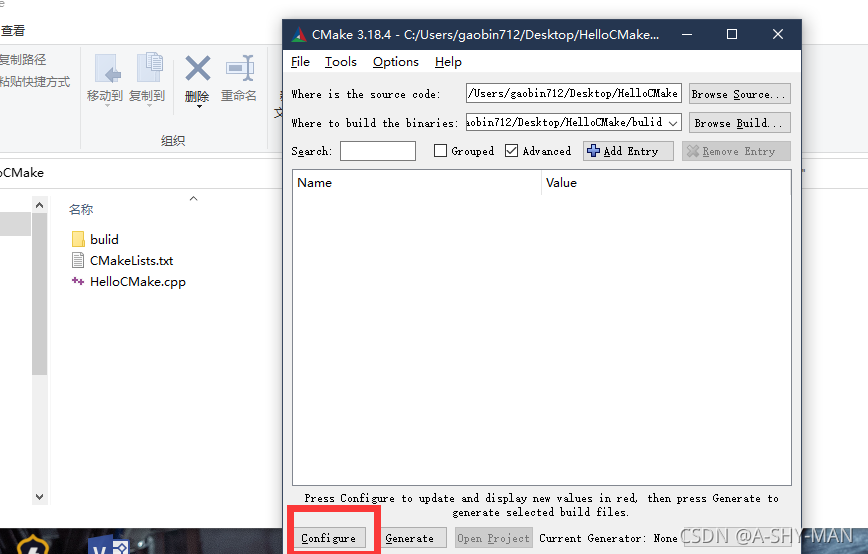This screenshot has height=554, width=868.
Task: Focus the source code path field
Action: pos(574,93)
